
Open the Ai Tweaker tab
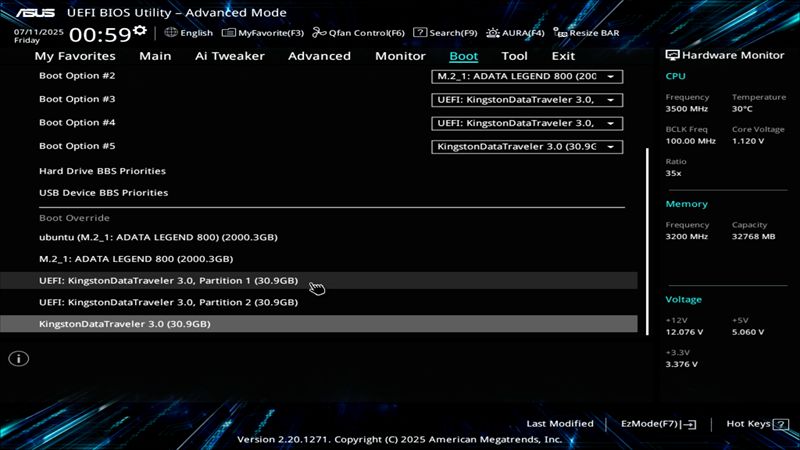coord(230,56)
